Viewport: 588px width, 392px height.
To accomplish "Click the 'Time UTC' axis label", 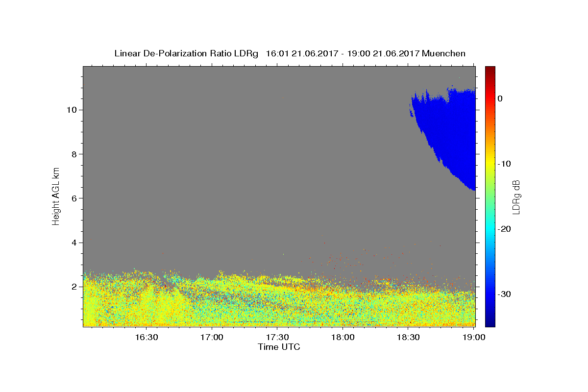I will 279,347.
